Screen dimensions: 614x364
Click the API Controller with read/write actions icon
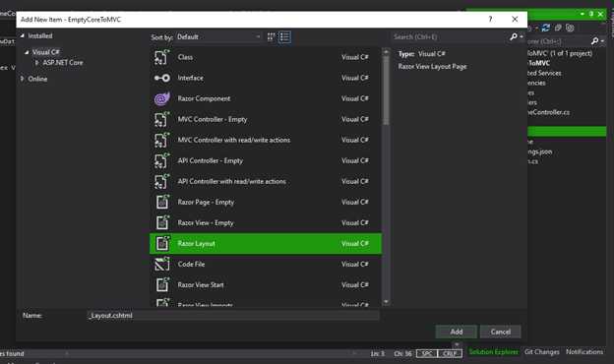pos(161,182)
